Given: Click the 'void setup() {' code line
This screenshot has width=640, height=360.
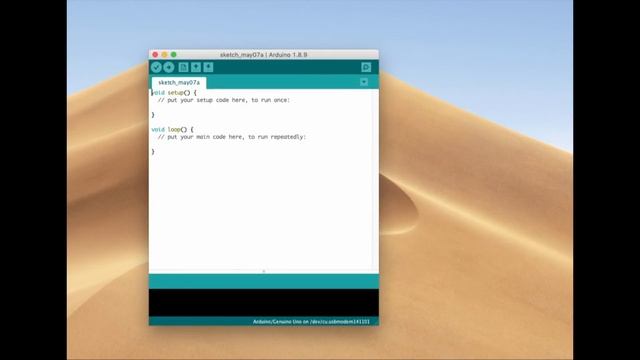Looking at the screenshot, I should click(x=174, y=93).
